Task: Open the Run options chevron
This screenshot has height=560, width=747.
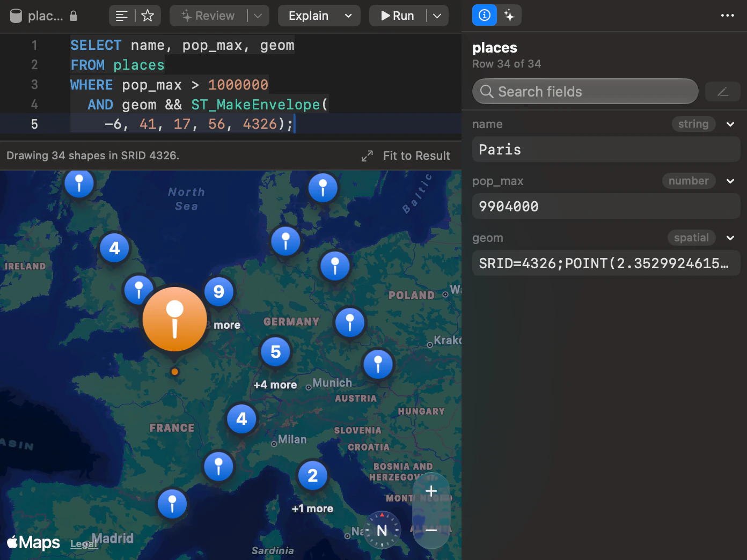Action: pos(437,16)
